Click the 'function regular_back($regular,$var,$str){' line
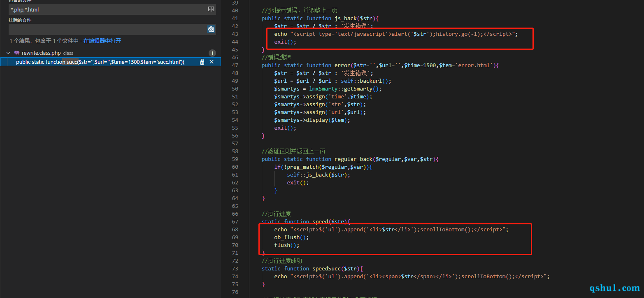The height and width of the screenshot is (298, 644). point(350,159)
